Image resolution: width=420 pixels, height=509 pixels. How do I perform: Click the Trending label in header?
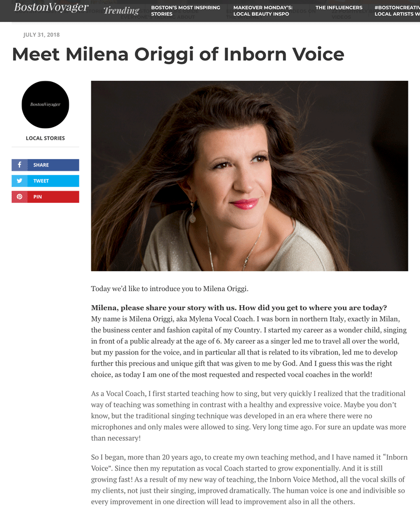pos(121,11)
